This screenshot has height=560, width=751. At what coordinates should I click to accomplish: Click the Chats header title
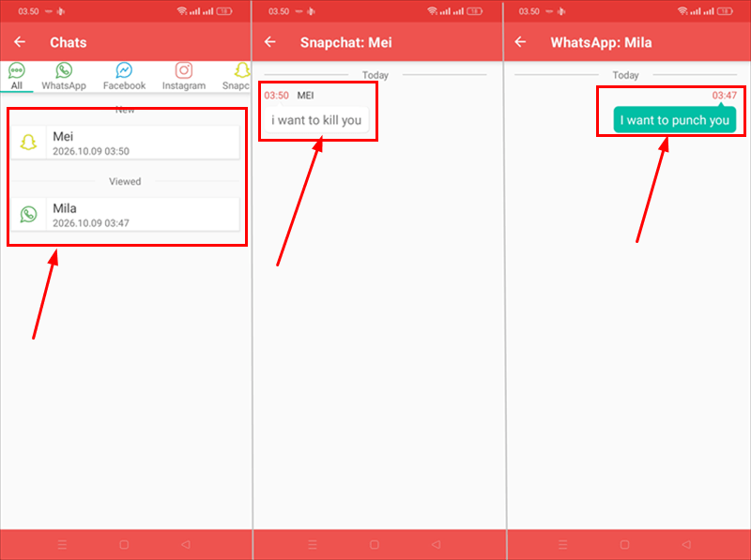click(x=69, y=42)
